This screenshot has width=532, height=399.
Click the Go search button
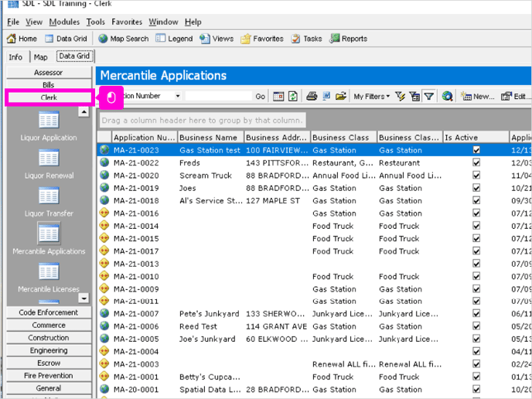tap(261, 97)
